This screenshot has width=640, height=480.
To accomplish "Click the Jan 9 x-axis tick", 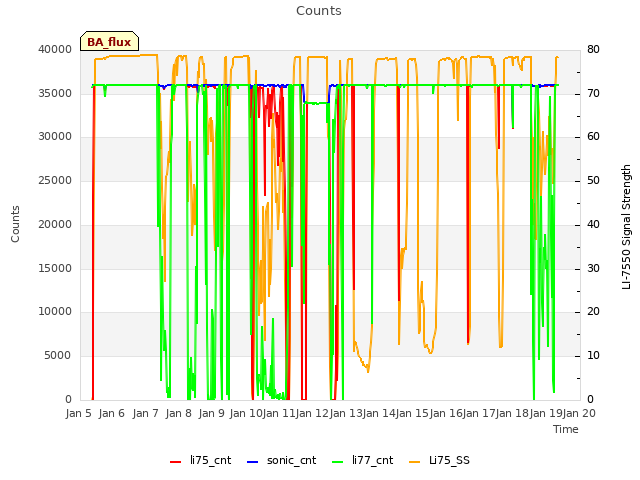I will [x=211, y=413].
